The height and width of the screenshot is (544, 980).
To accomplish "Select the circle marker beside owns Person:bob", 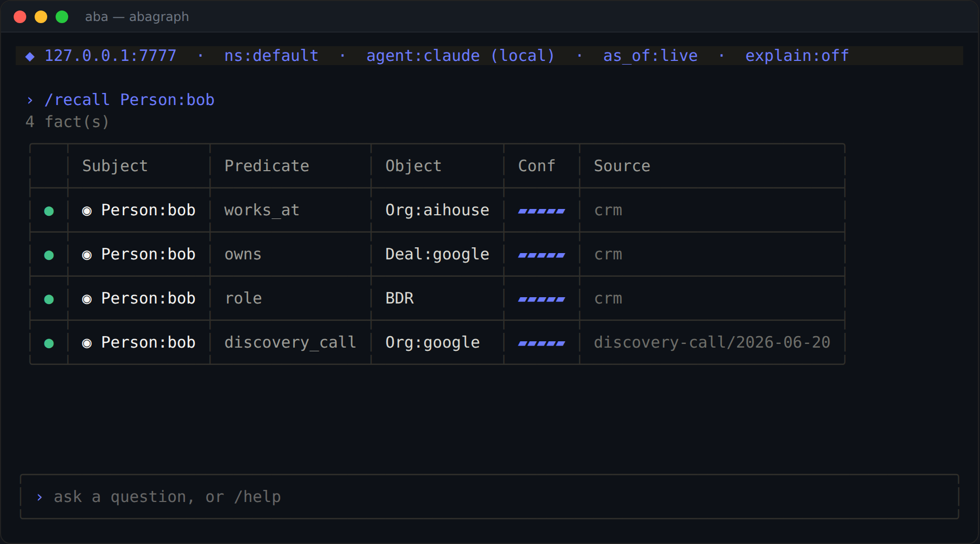I will (87, 255).
